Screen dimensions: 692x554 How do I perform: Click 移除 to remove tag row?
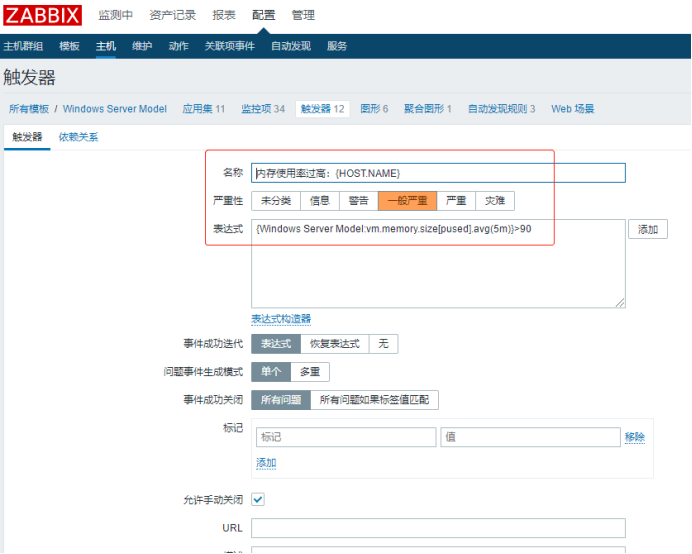(635, 437)
